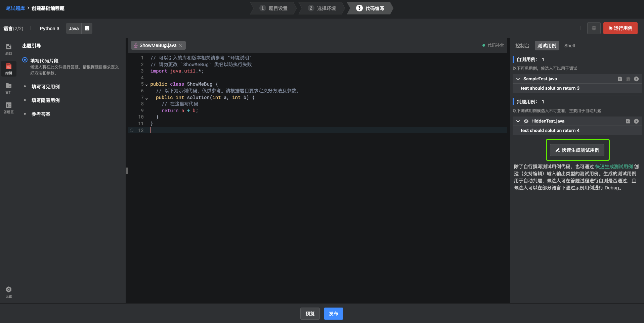Click line 12 breakpoint circle in gutter
Screen dimensions: 644x323
pyautogui.click(x=132, y=130)
